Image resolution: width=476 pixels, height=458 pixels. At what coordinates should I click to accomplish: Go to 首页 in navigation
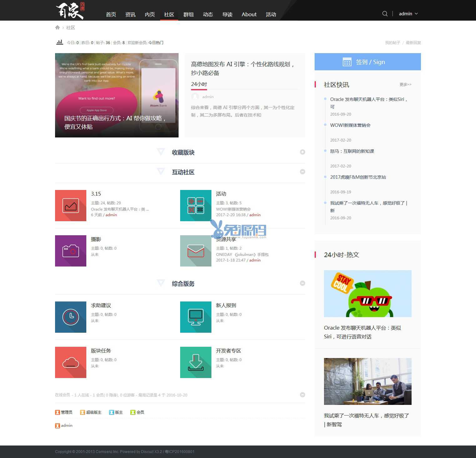coord(111,14)
